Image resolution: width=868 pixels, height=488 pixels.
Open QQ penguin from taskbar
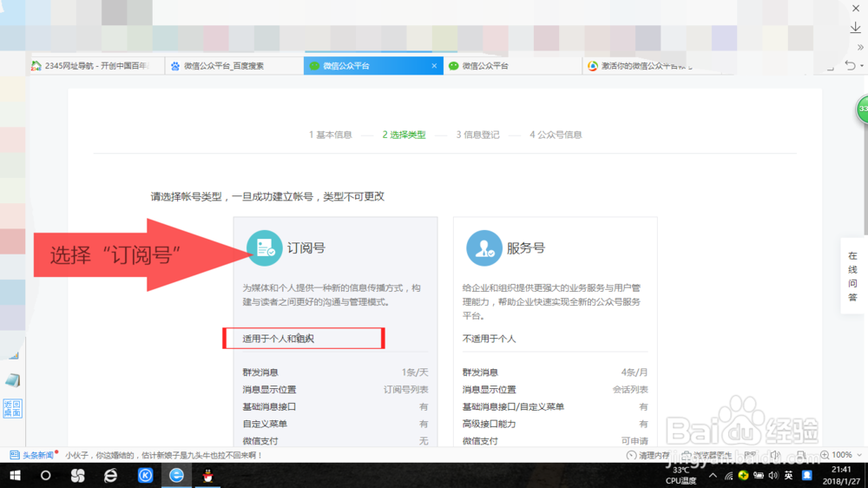tap(208, 476)
